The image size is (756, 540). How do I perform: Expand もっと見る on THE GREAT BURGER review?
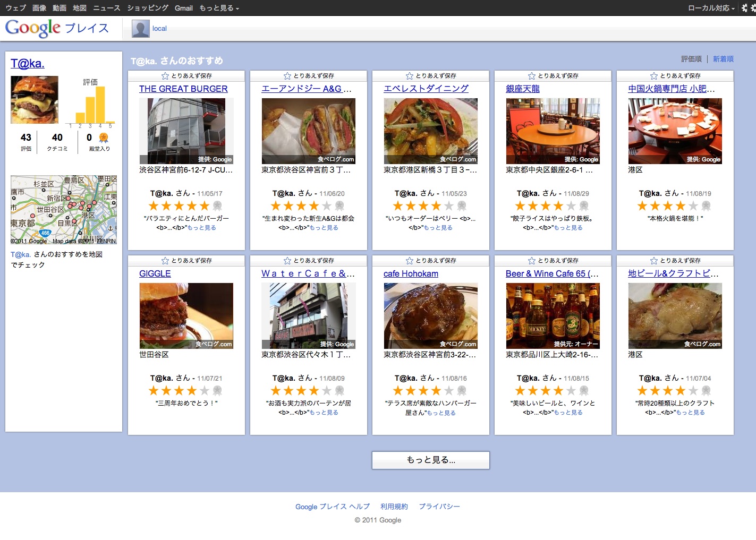201,228
